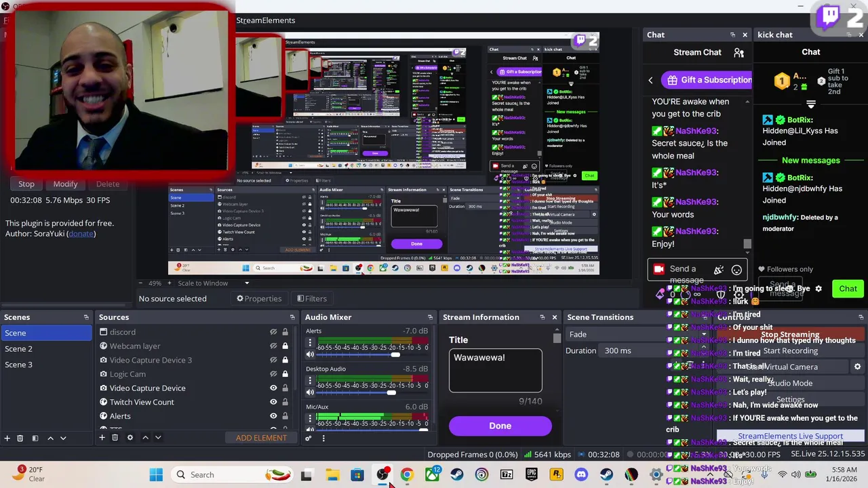This screenshot has height=488, width=868.
Task: Undock the Audio Mixer panel float icon
Action: 430,317
